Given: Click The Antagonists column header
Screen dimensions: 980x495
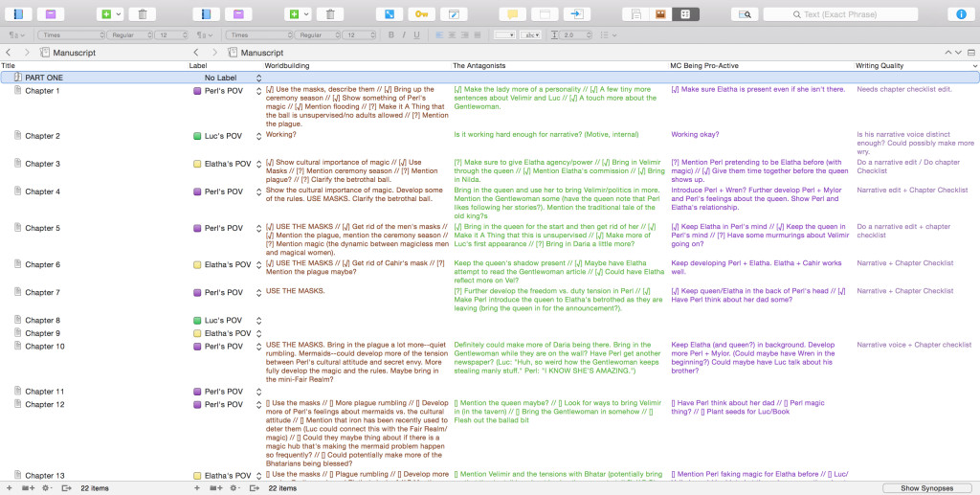Looking at the screenshot, I should [559, 66].
